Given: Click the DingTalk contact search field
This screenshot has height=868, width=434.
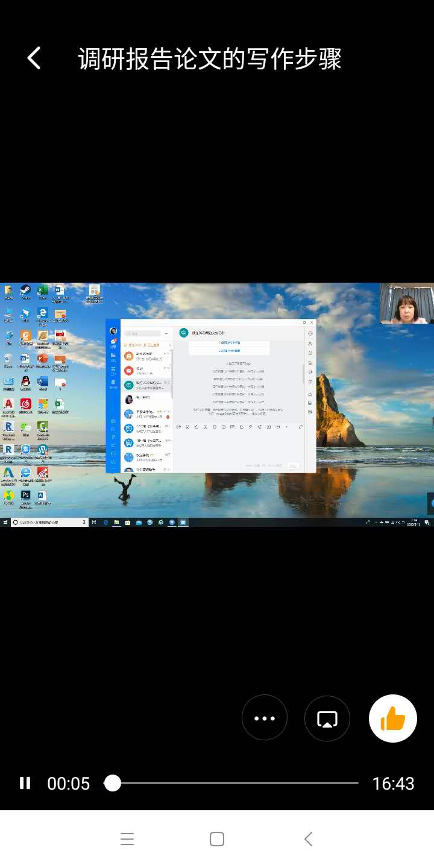Looking at the screenshot, I should (143, 333).
